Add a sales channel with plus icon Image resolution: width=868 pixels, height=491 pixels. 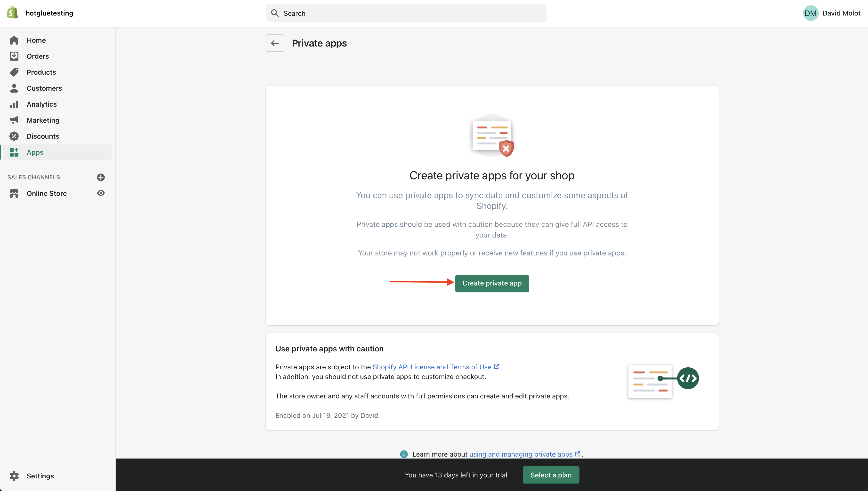point(101,177)
